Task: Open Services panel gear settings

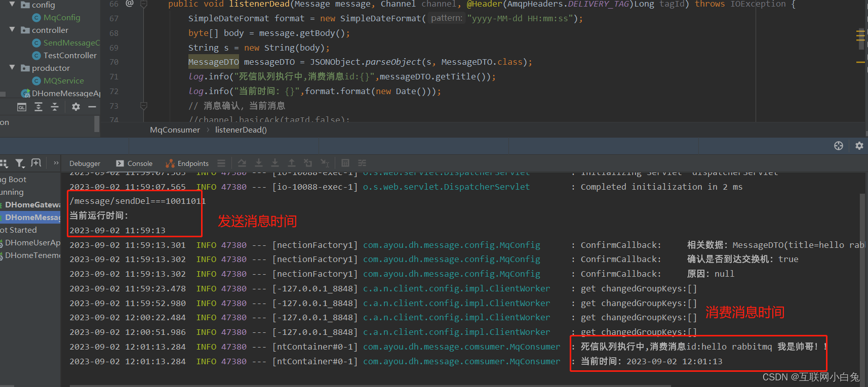Action: click(x=859, y=146)
